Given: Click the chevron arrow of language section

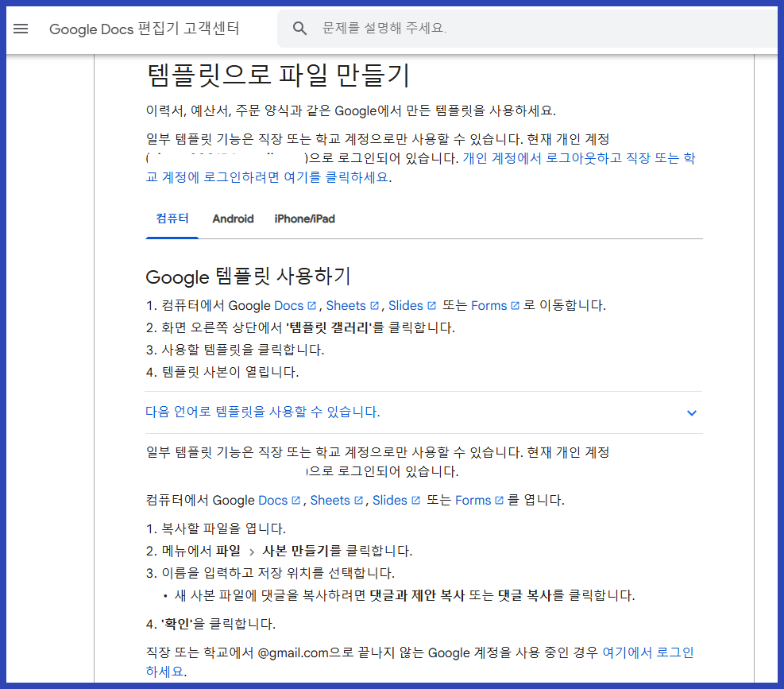Looking at the screenshot, I should pos(692,412).
